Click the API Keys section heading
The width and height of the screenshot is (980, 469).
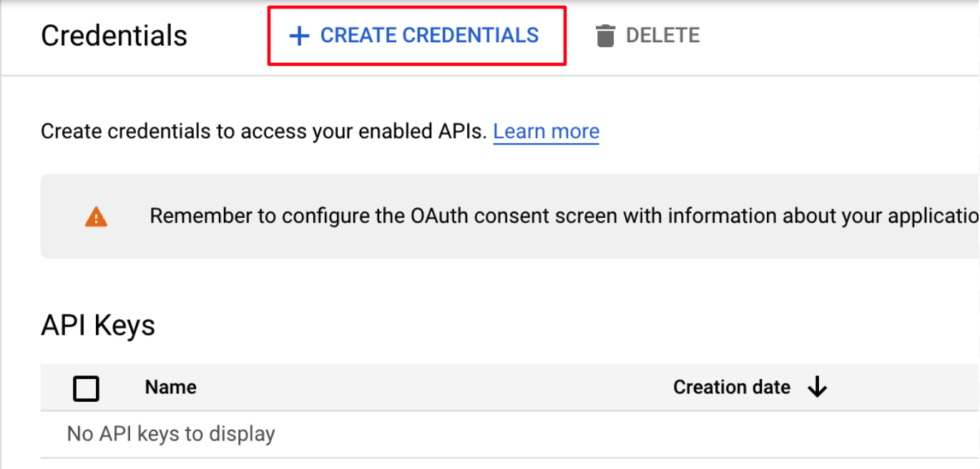pos(98,326)
